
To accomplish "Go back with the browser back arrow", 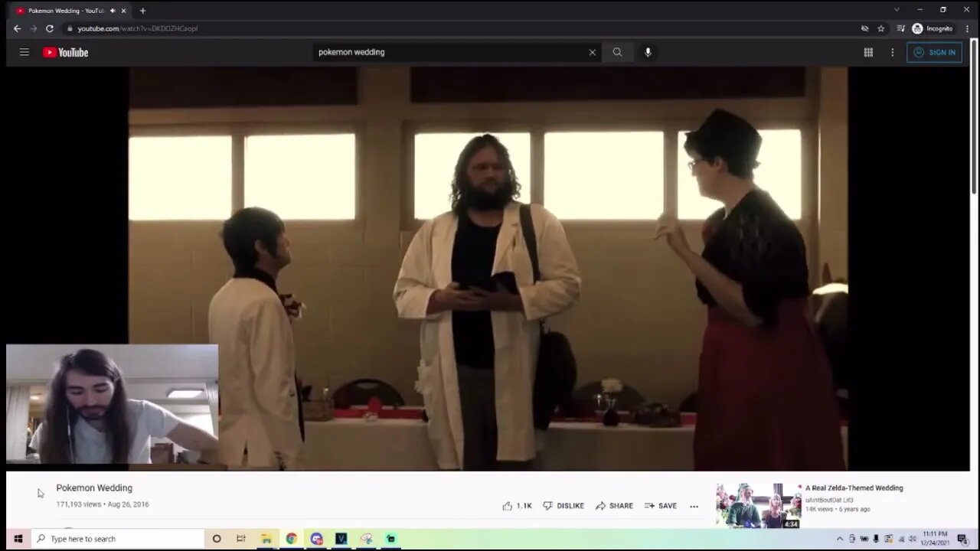I will pos(17,28).
